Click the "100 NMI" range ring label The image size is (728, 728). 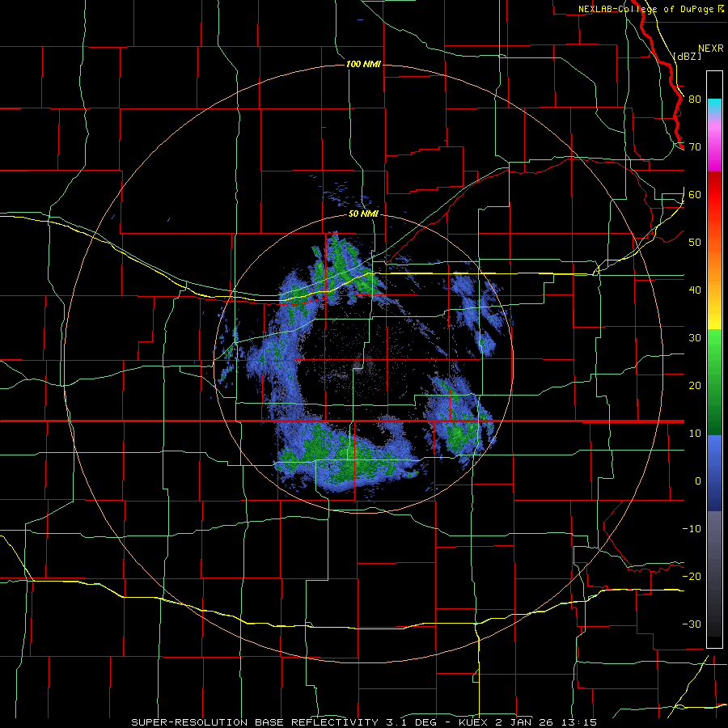coord(363,64)
